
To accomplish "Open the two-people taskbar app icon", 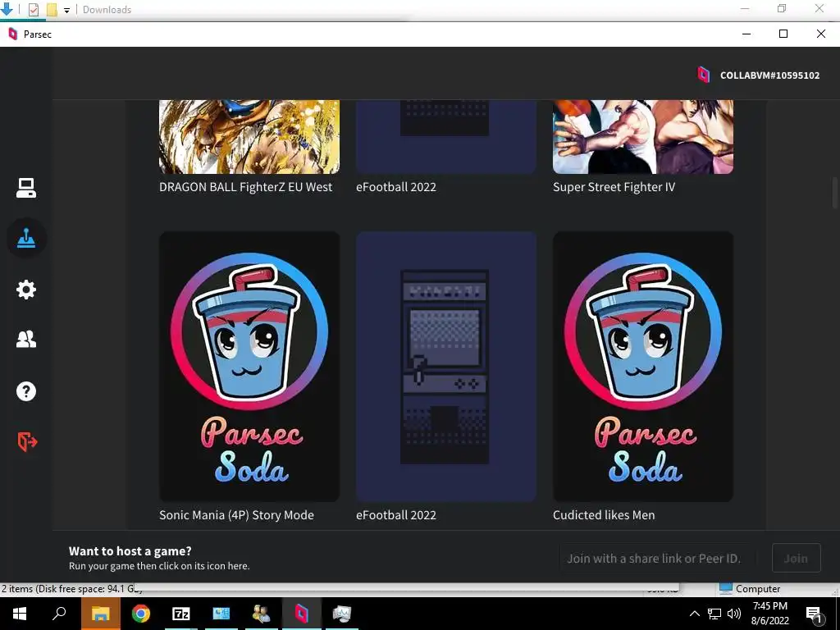I will 262,614.
